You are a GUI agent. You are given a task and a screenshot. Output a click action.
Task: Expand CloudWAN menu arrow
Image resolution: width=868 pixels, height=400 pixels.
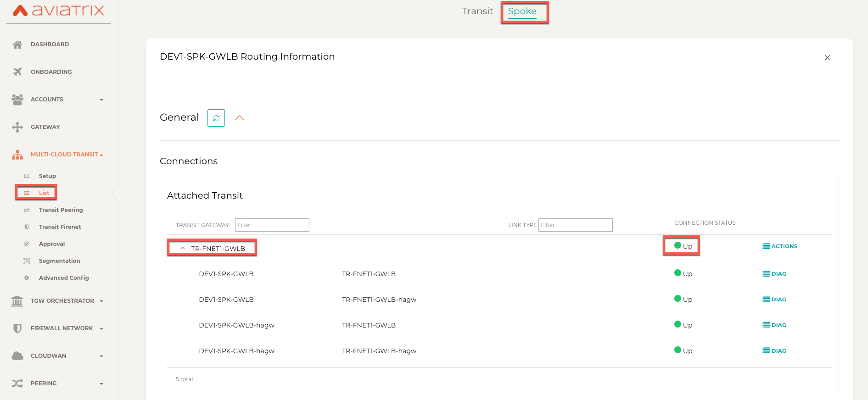point(101,356)
